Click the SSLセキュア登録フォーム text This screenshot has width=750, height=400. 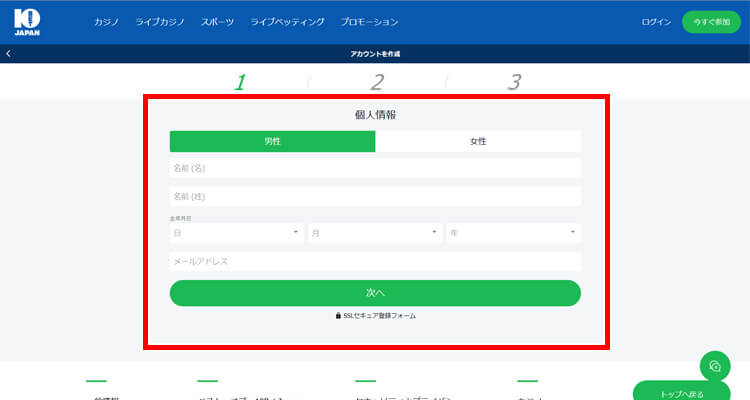tap(380, 316)
